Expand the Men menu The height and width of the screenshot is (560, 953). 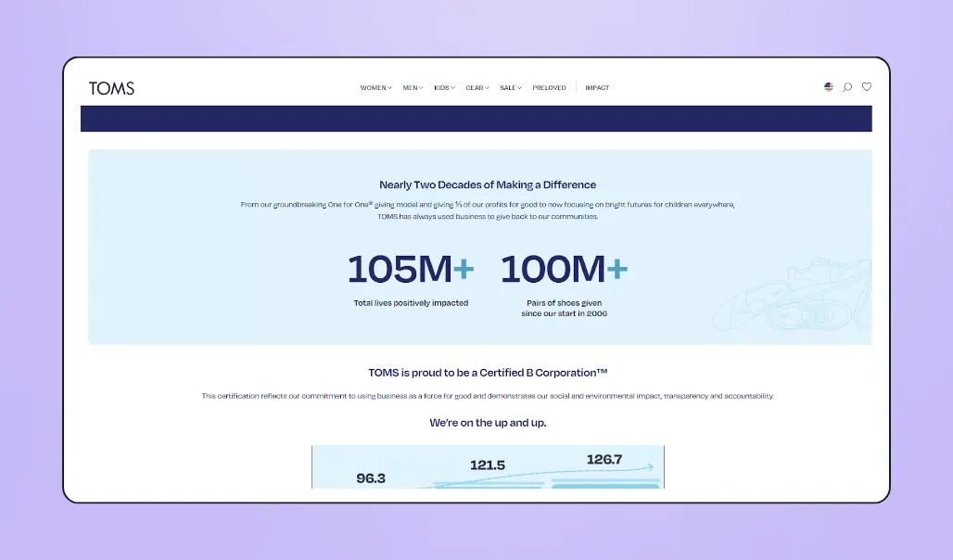point(413,87)
